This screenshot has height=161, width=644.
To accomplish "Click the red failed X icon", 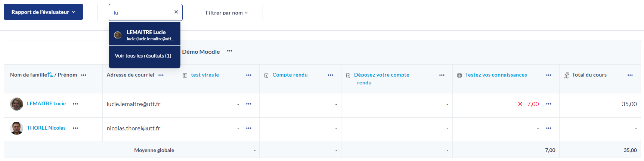I will point(520,104).
